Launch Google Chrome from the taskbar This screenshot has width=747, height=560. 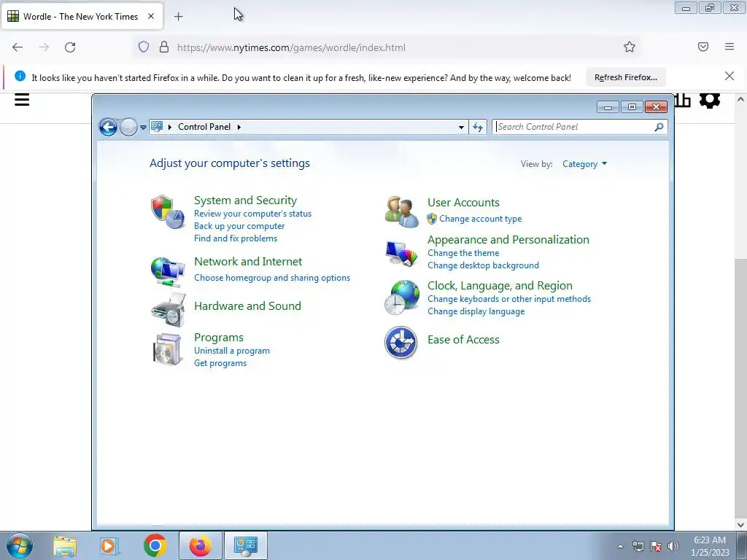click(x=155, y=545)
